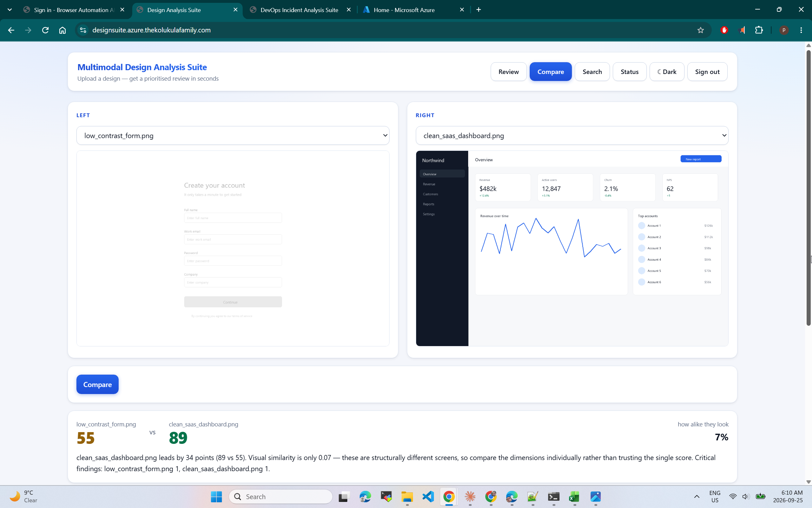
Task: Expand the RIGHT design file dropdown
Action: [x=572, y=135]
